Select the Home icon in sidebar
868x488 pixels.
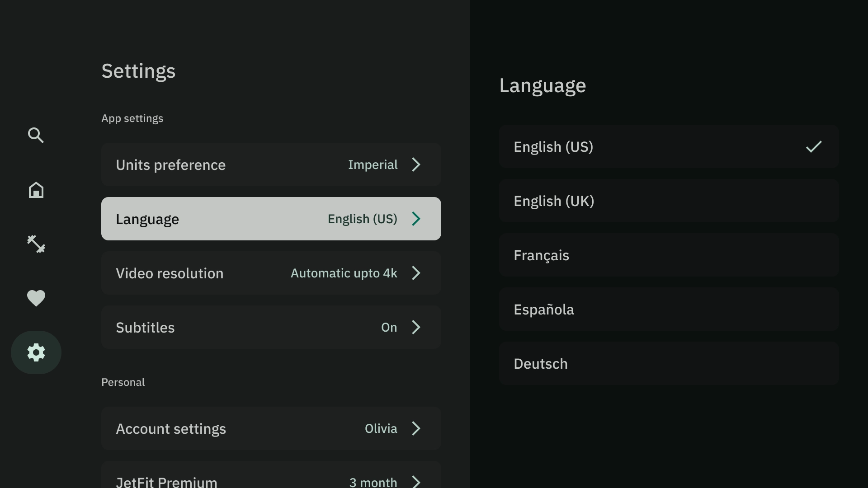coord(36,189)
